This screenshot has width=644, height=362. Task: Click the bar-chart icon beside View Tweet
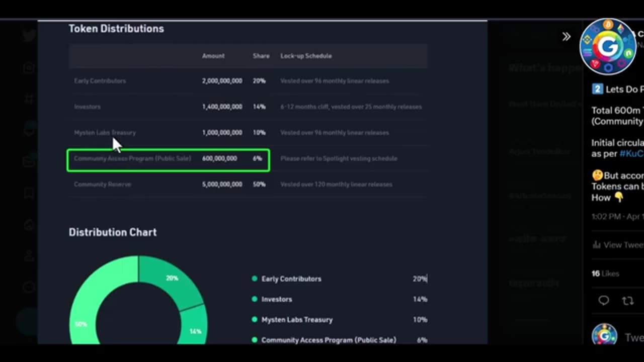click(x=597, y=245)
